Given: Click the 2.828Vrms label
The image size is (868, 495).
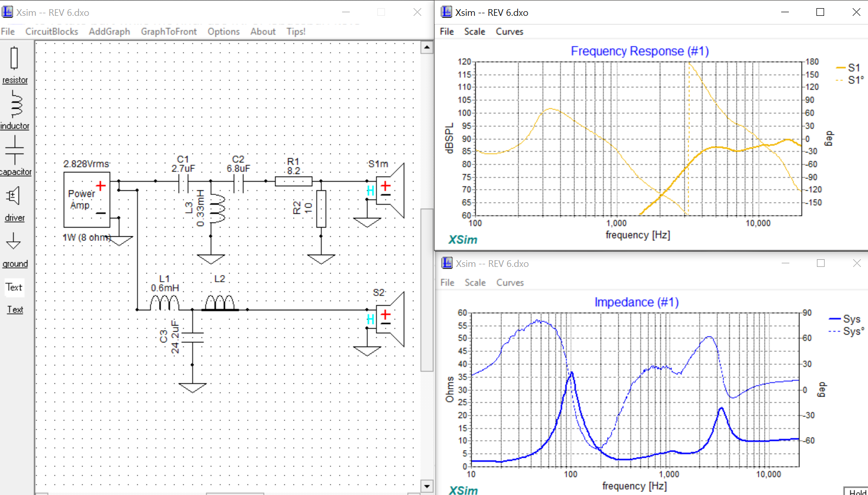Looking at the screenshot, I should click(86, 164).
